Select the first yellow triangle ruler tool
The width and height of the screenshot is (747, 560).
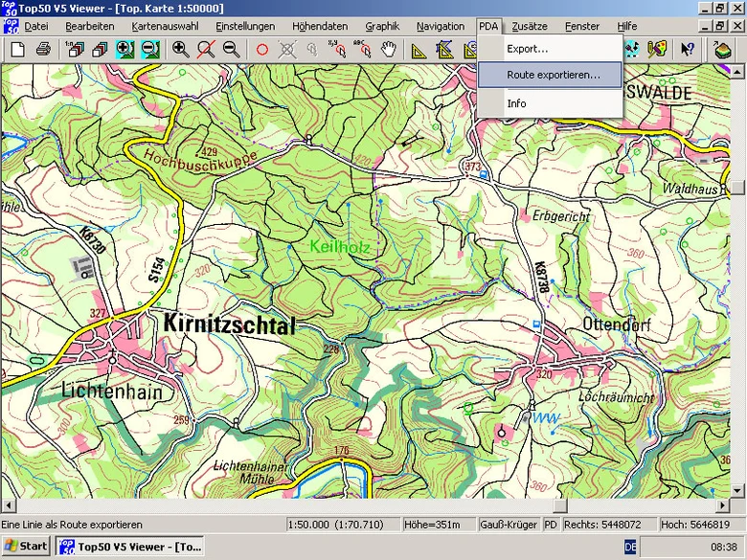pyautogui.click(x=419, y=49)
